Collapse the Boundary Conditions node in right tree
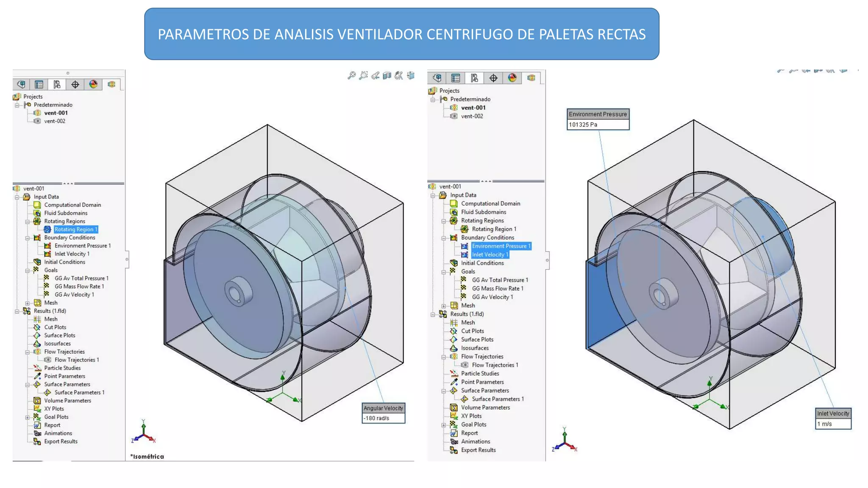The image size is (868, 488). (x=444, y=238)
